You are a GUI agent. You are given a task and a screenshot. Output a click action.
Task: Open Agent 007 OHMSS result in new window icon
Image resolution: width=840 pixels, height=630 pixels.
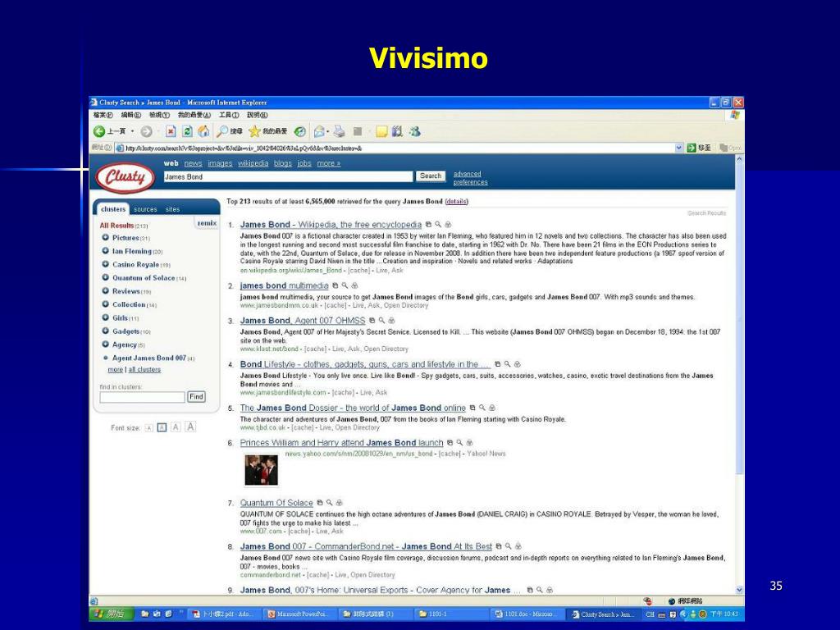click(372, 321)
